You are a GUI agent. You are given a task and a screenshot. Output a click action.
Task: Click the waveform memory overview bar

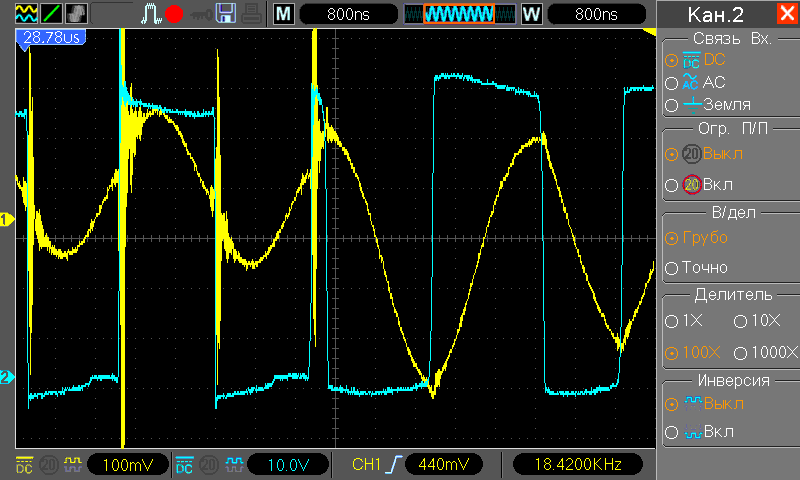pos(460,14)
